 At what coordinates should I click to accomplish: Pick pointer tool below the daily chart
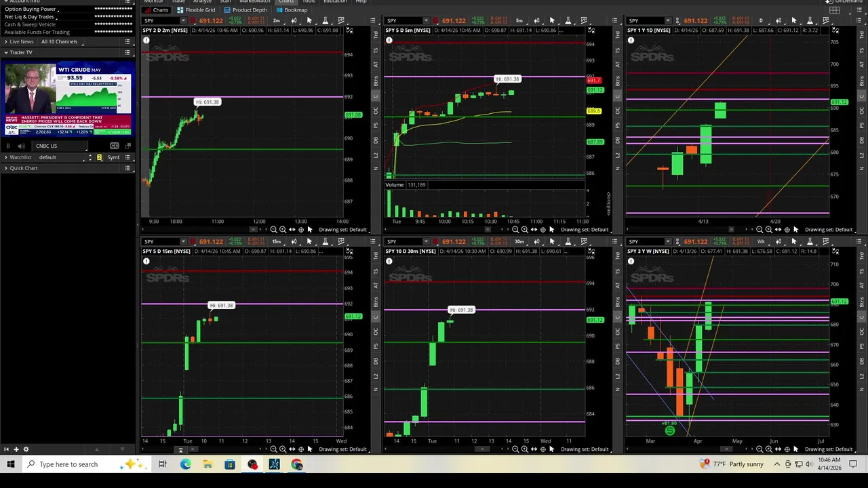[795, 229]
